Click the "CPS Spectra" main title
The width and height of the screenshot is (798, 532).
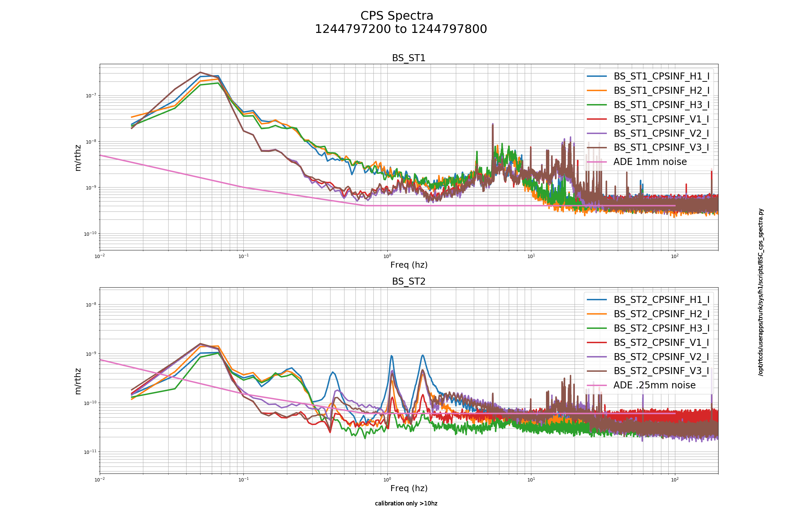point(397,16)
